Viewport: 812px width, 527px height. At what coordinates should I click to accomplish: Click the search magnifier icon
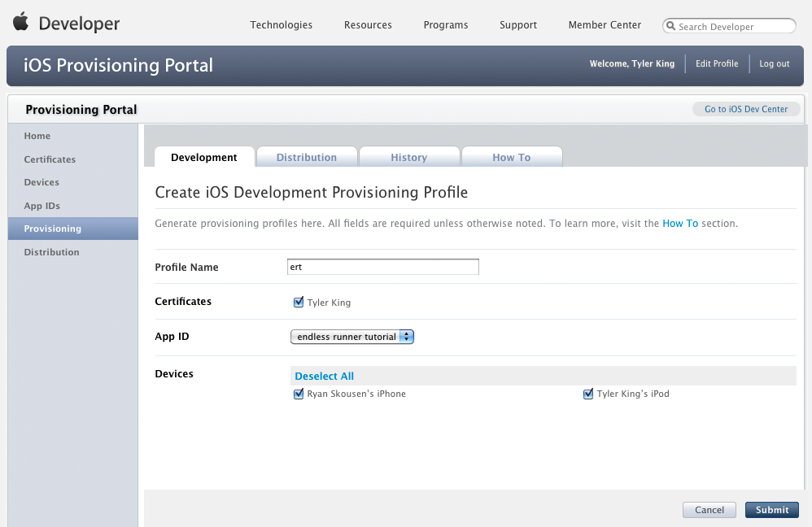coord(670,26)
